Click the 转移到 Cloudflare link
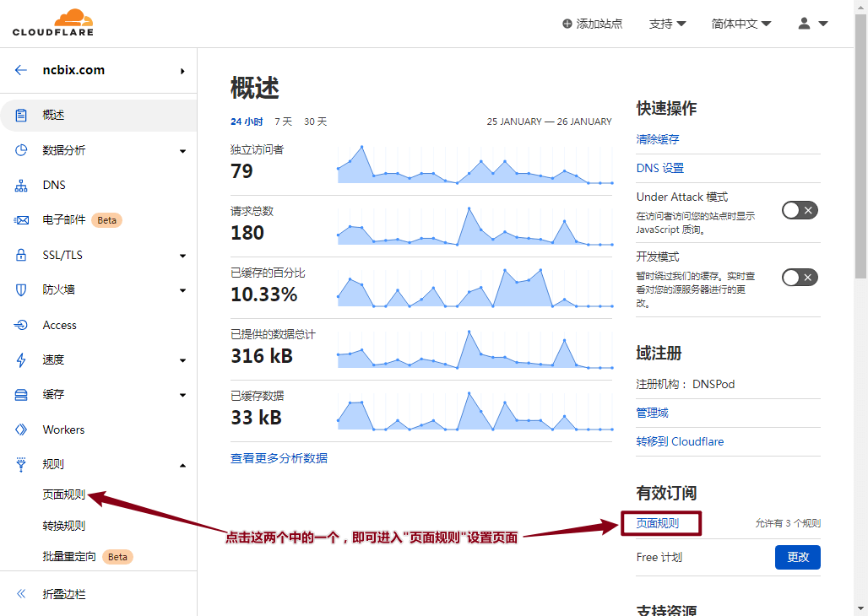868x616 pixels. pos(680,441)
